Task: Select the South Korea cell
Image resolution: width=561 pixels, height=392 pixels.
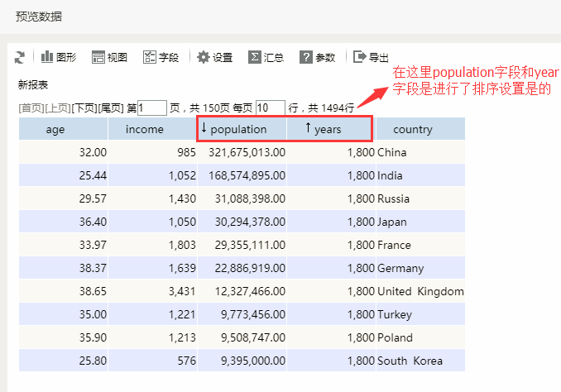Action: coord(420,361)
